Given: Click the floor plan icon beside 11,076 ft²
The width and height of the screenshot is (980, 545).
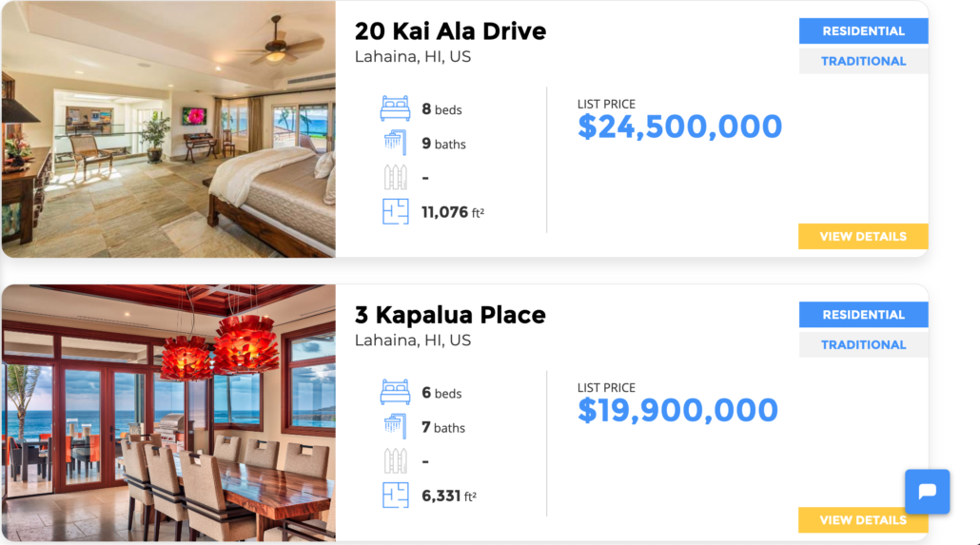Looking at the screenshot, I should (x=395, y=211).
